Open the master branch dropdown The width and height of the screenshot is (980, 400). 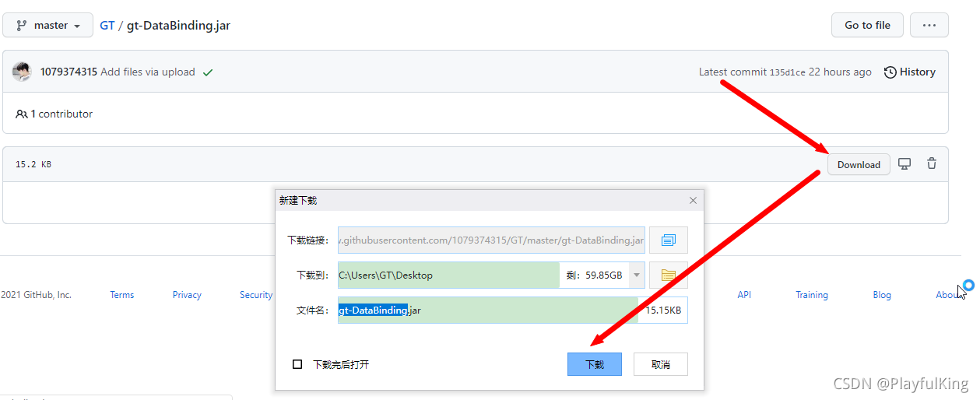click(x=48, y=25)
